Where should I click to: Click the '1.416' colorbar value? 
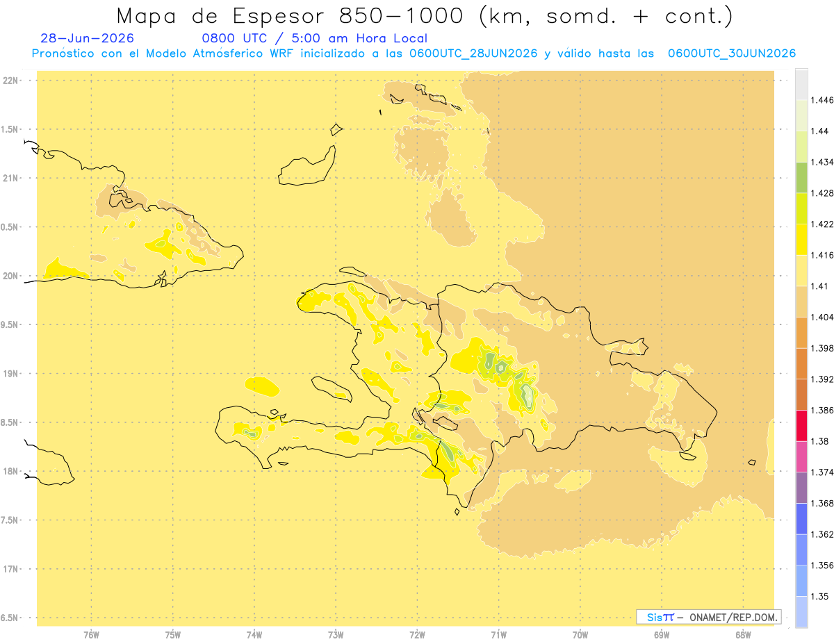(x=821, y=255)
